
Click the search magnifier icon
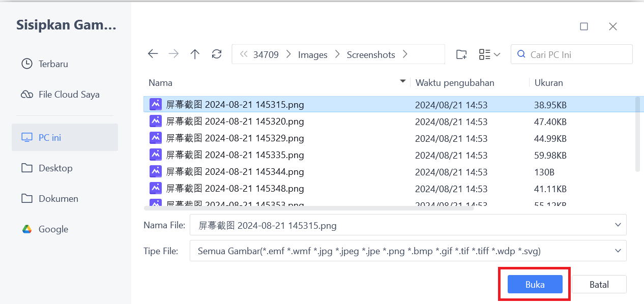tap(521, 54)
